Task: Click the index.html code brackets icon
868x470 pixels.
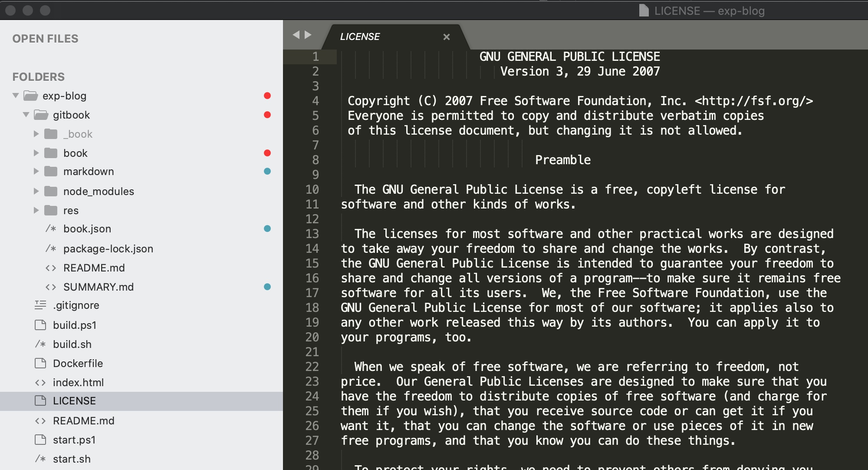Action: tap(40, 382)
